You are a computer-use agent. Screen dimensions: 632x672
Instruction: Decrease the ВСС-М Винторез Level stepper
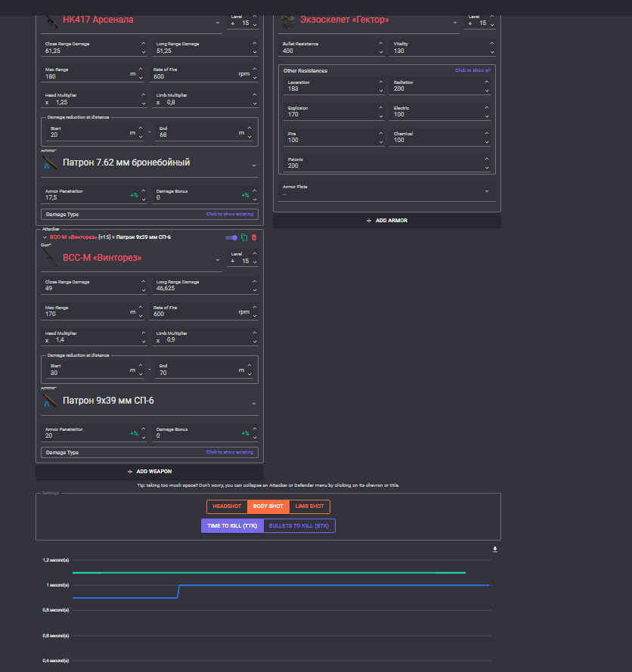click(x=255, y=262)
